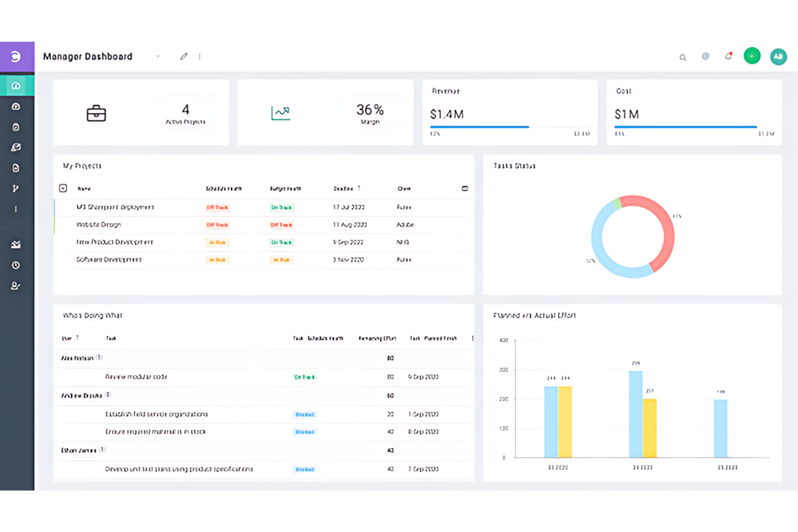798x532 pixels.
Task: Open the 'Review modular code' task
Action: [136, 377]
